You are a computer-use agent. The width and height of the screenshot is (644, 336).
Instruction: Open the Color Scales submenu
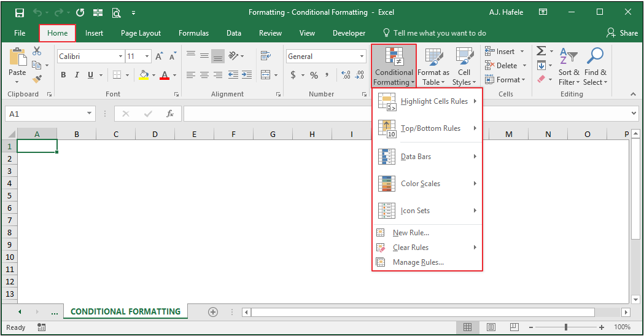[427, 184]
